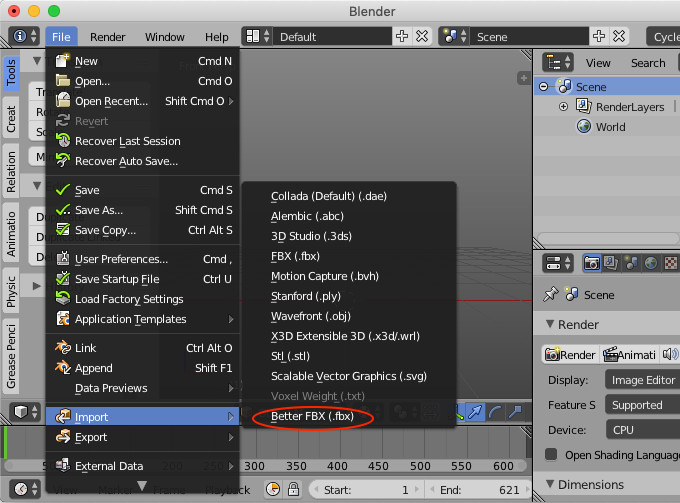The image size is (680, 503).
Task: Delete the Default screen layout with X icon
Action: (422, 36)
